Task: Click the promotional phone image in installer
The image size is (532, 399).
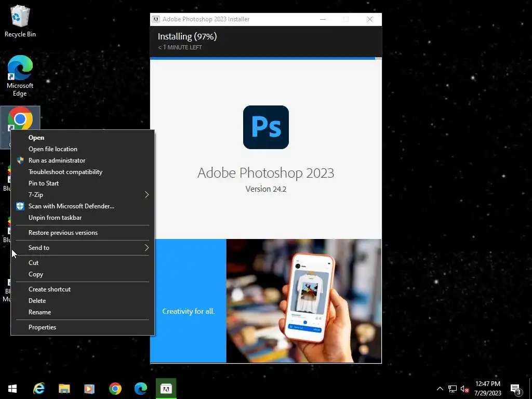Action: click(x=303, y=301)
